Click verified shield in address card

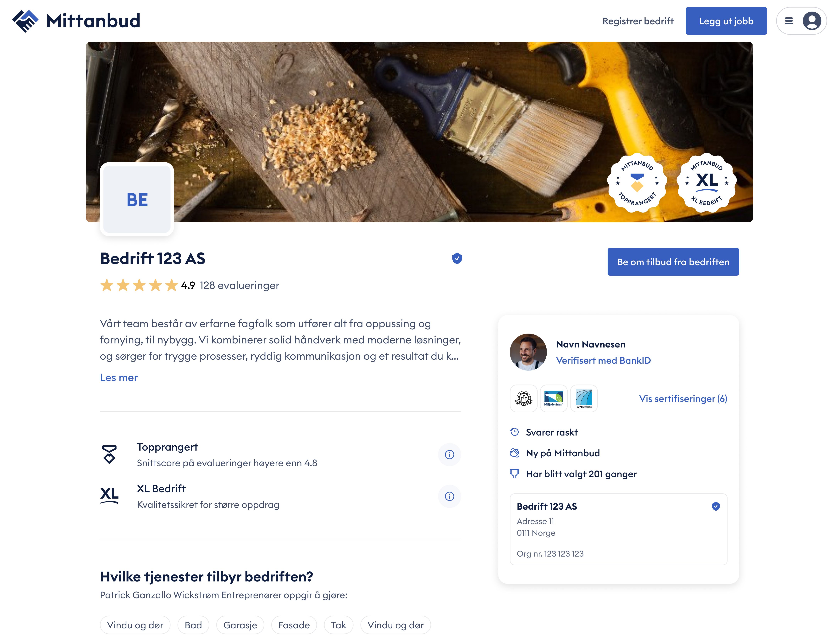click(716, 506)
